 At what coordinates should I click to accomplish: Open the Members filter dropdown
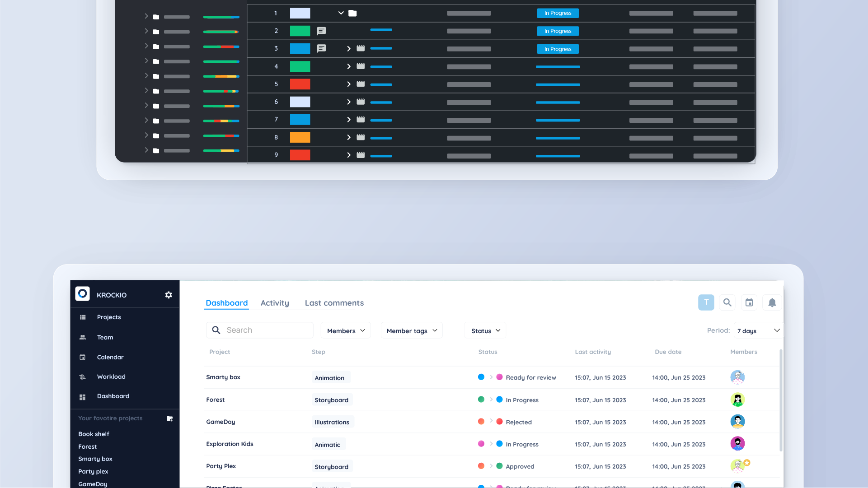(x=346, y=330)
